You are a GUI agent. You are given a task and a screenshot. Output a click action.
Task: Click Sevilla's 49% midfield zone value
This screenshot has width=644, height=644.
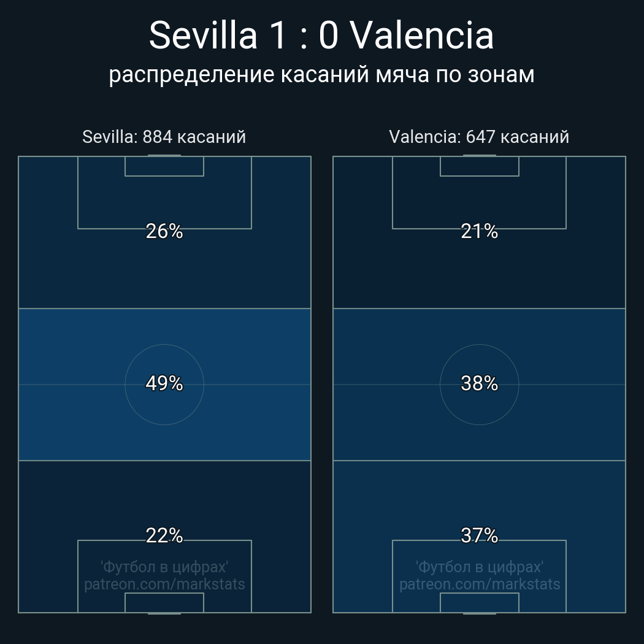coord(164,383)
